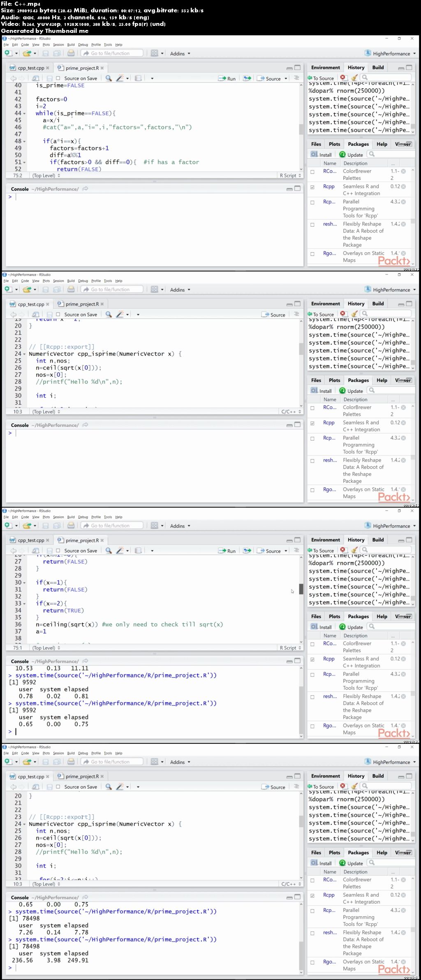Minimize Environment pane in third frame
This screenshot has width=421, height=980.
[401, 540]
